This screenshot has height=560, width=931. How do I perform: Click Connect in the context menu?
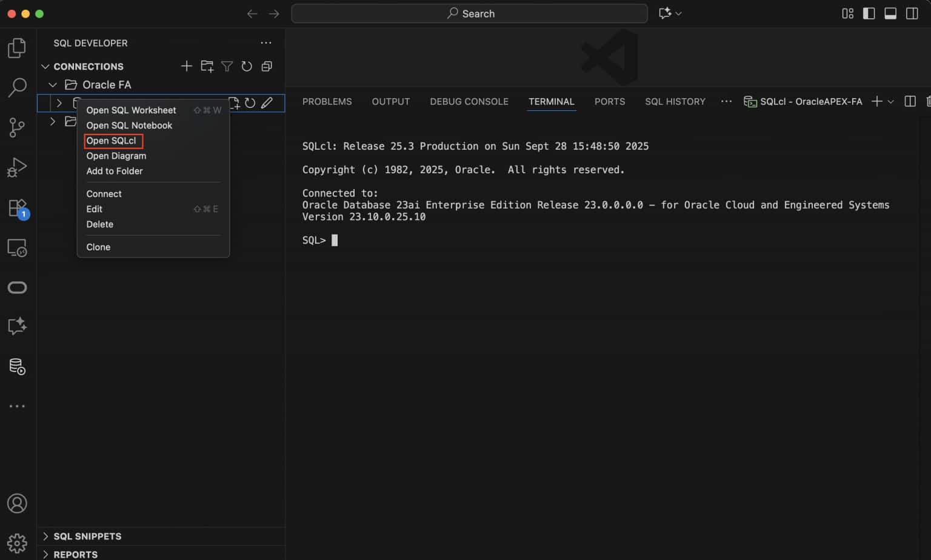tap(104, 193)
